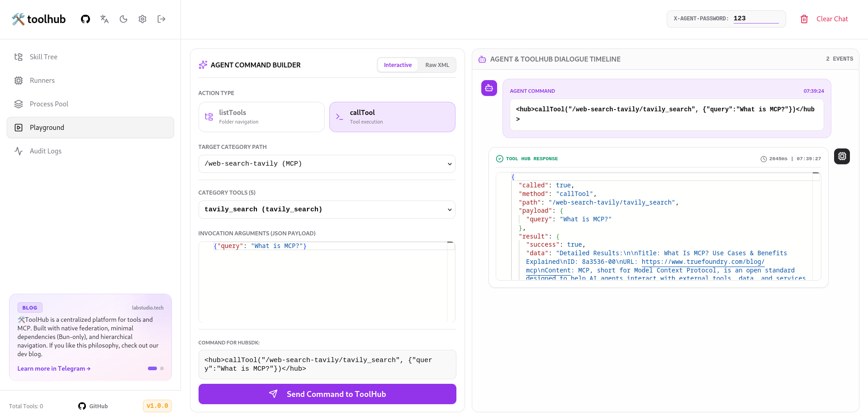Click the Total Tools: 0 label
The width and height of the screenshot is (868, 420).
pos(26,406)
